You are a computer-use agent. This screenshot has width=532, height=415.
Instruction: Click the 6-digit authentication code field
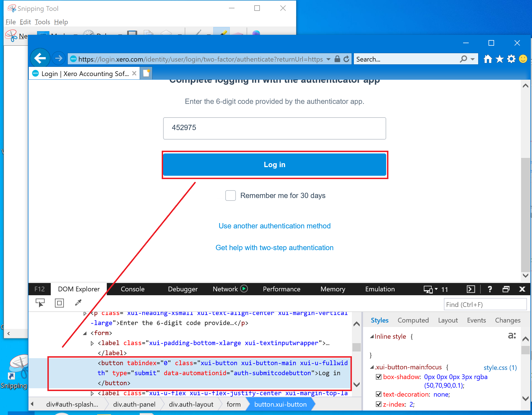(274, 128)
